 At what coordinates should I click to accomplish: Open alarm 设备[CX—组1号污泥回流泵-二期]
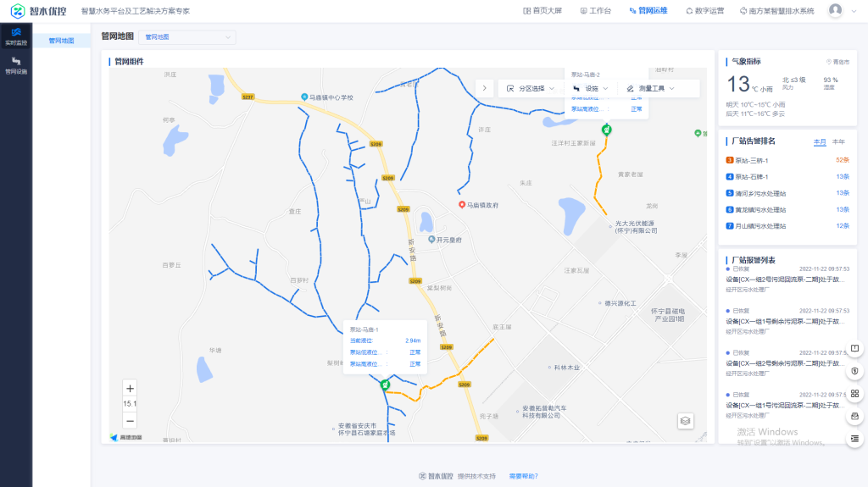[x=786, y=406]
